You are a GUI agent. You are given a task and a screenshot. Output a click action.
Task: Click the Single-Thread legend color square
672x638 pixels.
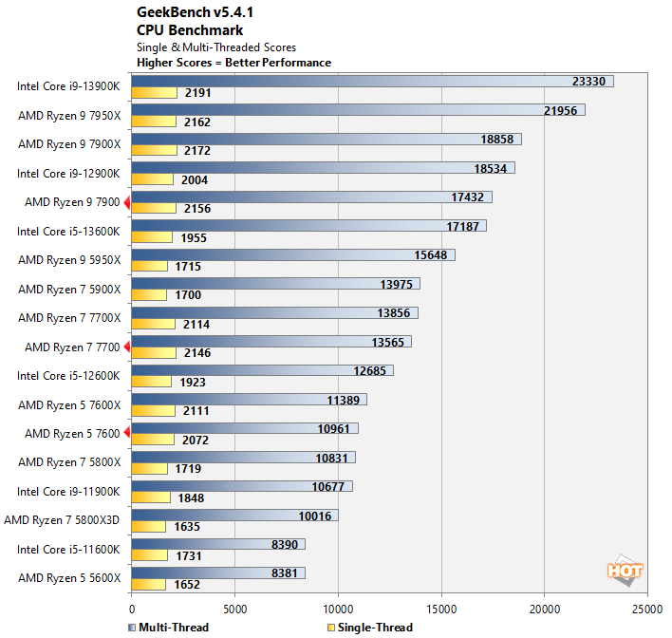[x=331, y=628]
